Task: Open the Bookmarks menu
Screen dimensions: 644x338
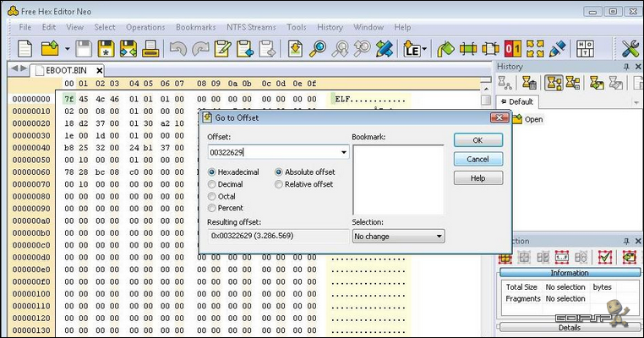Action: point(196,27)
